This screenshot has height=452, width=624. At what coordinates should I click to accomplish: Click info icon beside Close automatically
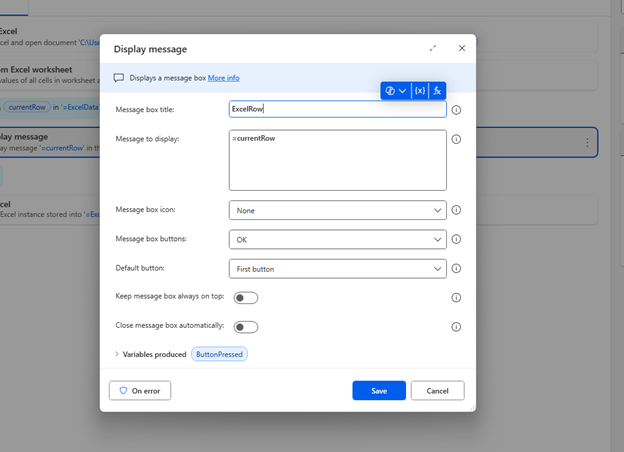coord(456,327)
